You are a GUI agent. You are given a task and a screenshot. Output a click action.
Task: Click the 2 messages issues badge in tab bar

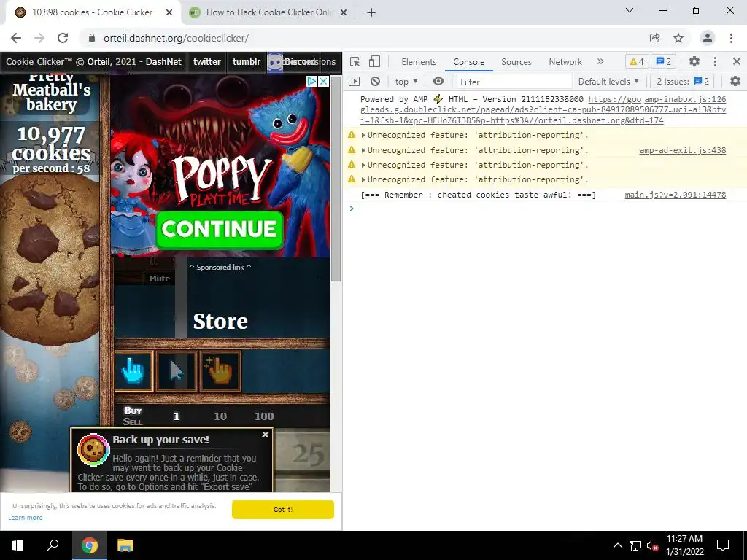click(x=664, y=61)
